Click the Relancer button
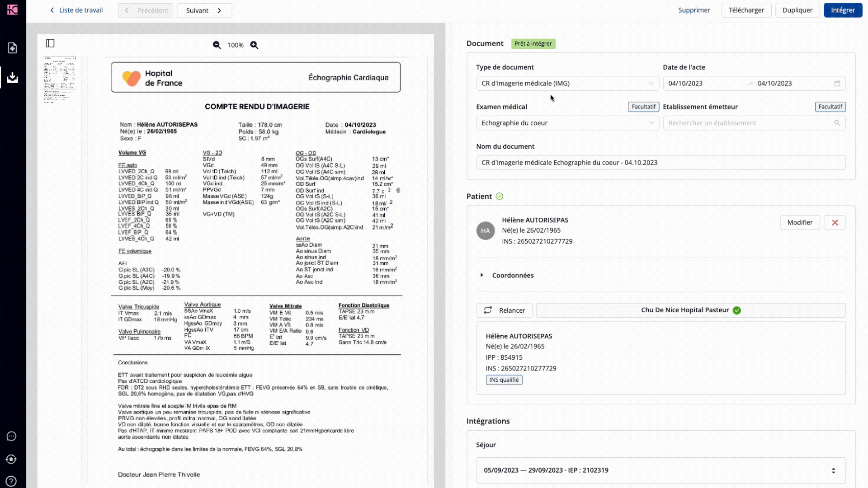This screenshot has height=488, width=868. [504, 310]
